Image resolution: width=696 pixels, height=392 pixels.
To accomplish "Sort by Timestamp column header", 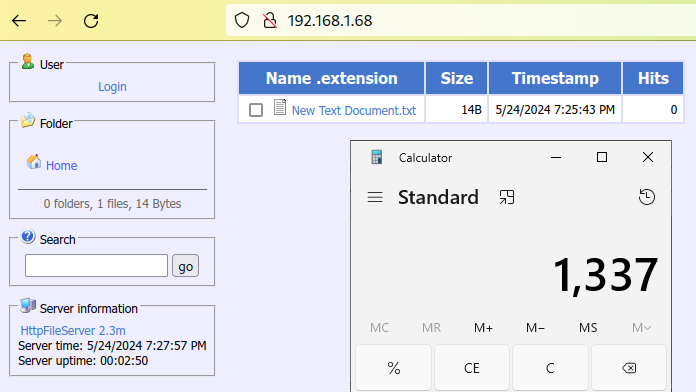I will [x=555, y=79].
